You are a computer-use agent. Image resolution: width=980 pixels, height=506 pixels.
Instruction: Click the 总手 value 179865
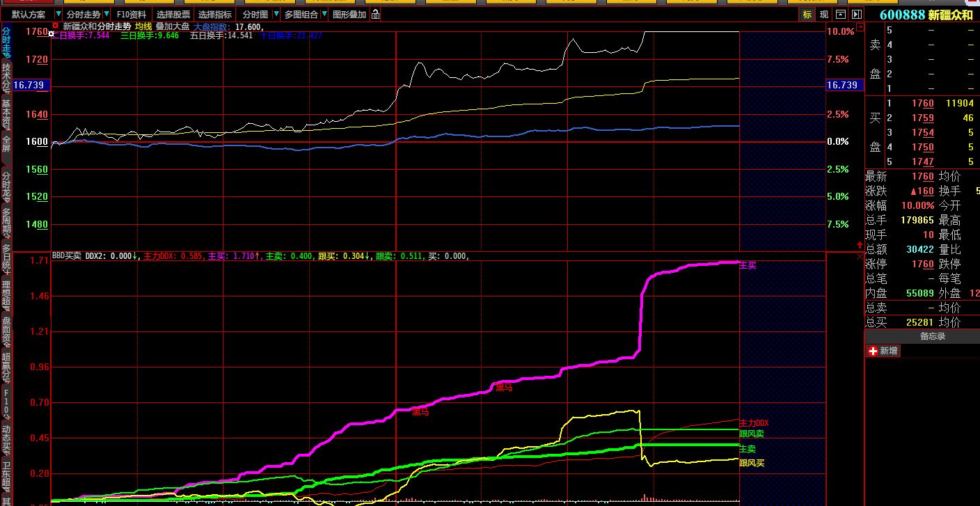(916, 221)
